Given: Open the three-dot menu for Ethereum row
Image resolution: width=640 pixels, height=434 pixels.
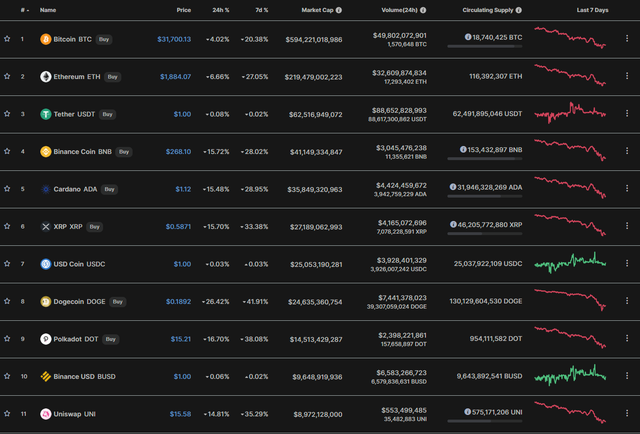Looking at the screenshot, I should (x=627, y=76).
